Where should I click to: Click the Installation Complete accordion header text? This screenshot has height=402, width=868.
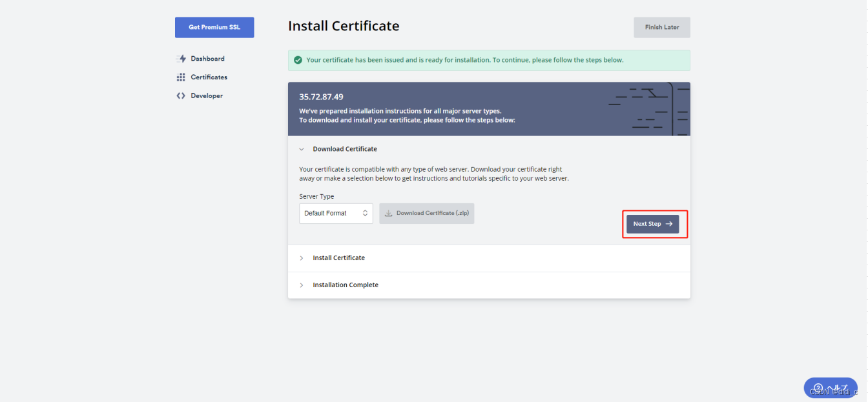[346, 285]
